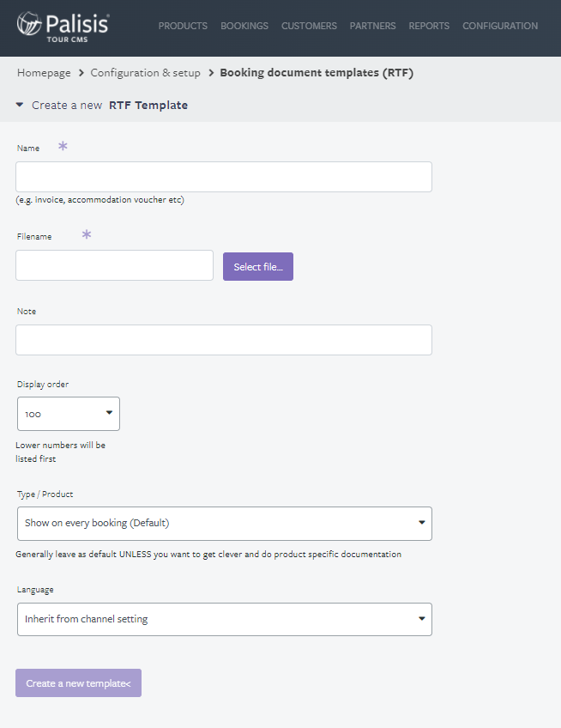Click Booking document templates (RTF) breadcrumb
Image resolution: width=561 pixels, height=728 pixels.
[x=317, y=73]
